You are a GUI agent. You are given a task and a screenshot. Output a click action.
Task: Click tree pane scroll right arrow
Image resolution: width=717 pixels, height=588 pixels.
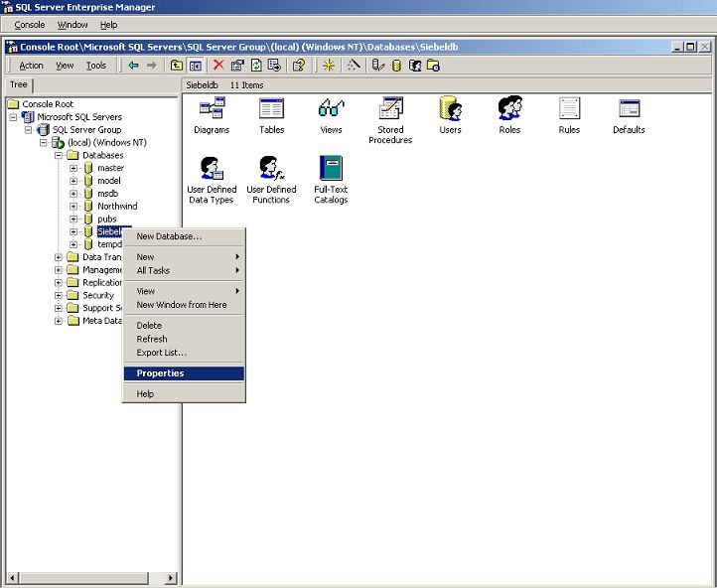click(x=171, y=578)
